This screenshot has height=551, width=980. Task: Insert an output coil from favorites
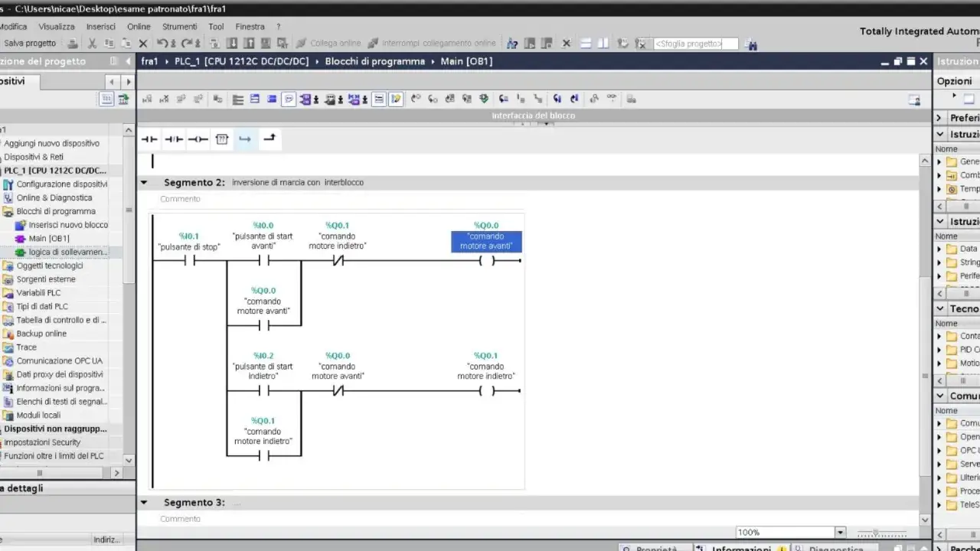198,139
